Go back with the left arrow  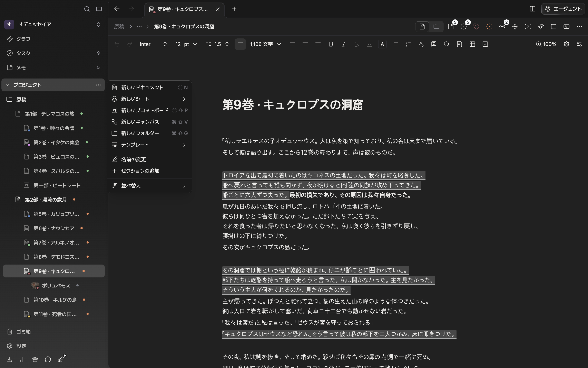pos(117,9)
